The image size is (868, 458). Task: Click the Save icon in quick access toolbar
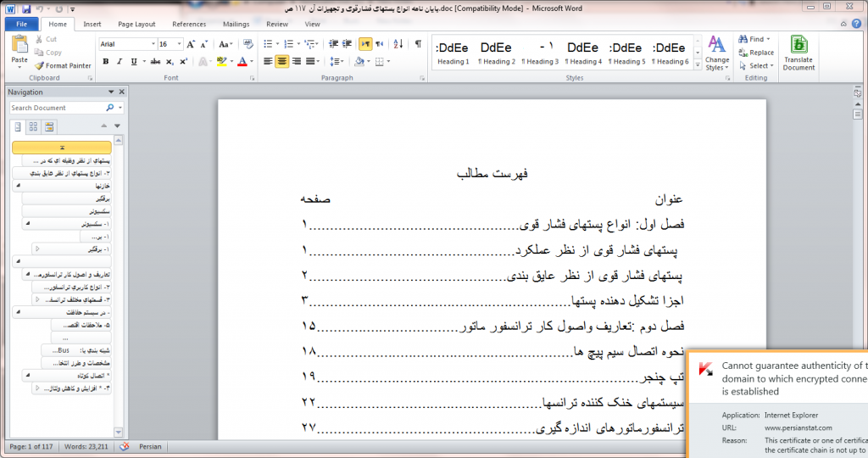tap(27, 8)
